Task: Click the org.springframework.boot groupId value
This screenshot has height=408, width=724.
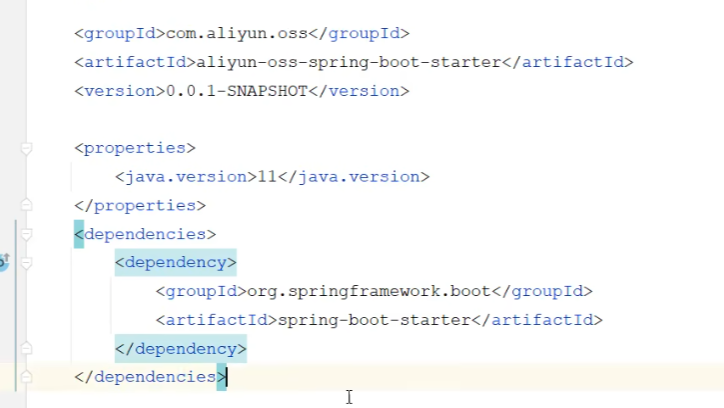Action: pyautogui.click(x=370, y=291)
